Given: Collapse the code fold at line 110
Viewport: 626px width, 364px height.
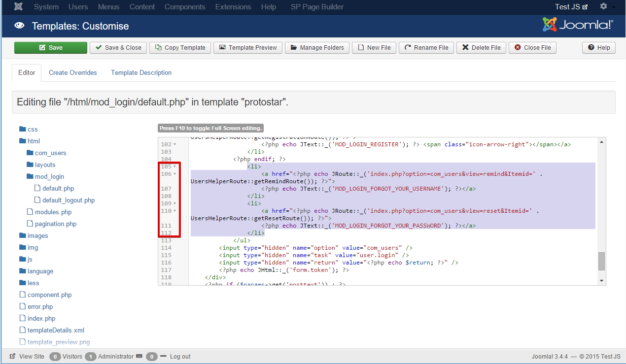Looking at the screenshot, I should (x=175, y=210).
